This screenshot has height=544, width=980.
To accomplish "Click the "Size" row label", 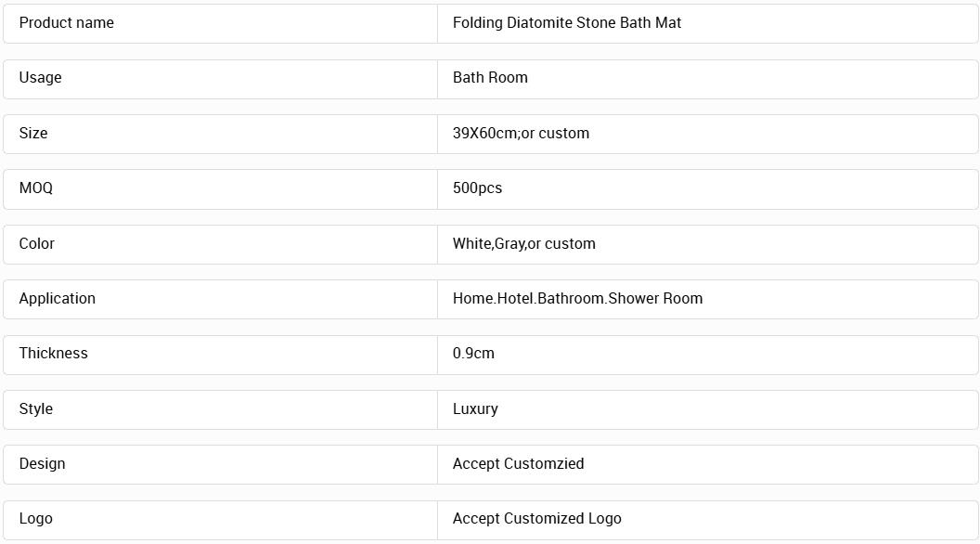I will coord(33,134).
